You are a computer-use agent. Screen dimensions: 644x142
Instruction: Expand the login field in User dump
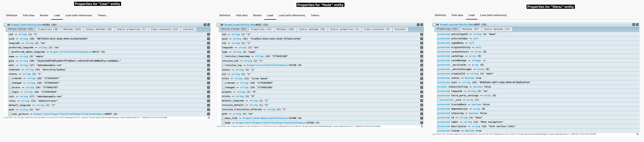point(10,92)
